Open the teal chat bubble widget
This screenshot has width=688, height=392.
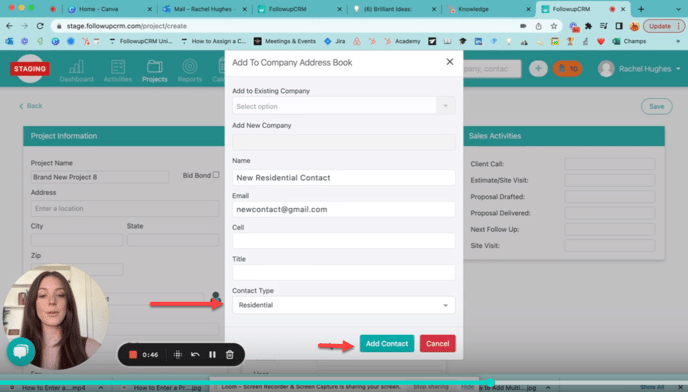point(21,351)
